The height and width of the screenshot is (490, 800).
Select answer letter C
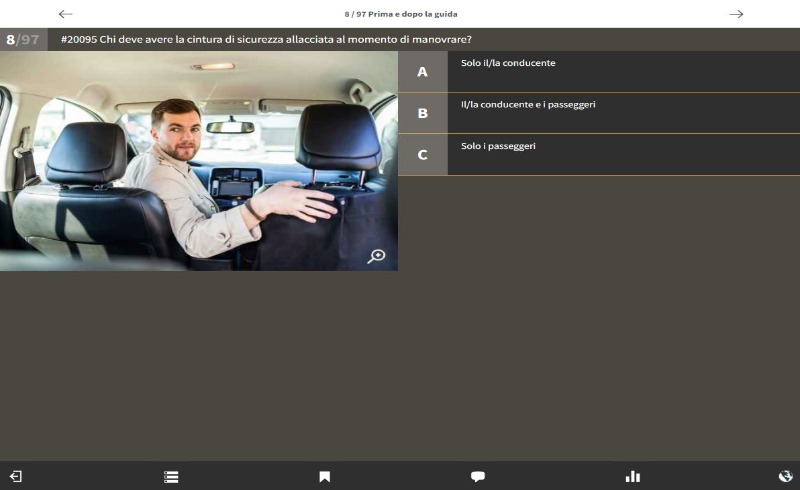pos(422,155)
